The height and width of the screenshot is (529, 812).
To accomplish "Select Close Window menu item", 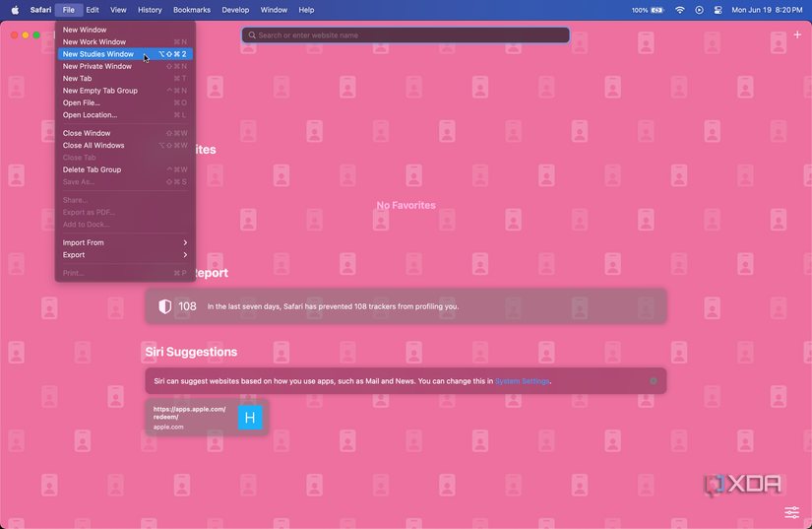I will click(x=125, y=133).
